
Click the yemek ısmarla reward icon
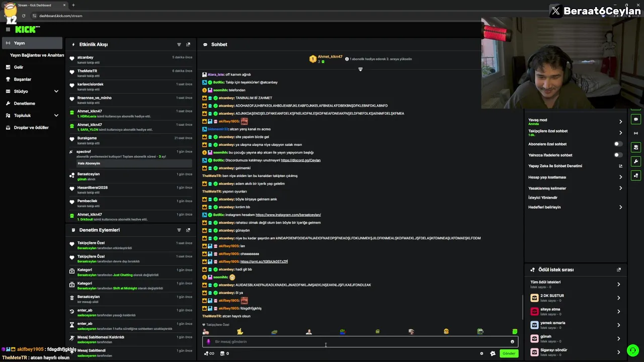tap(534, 325)
